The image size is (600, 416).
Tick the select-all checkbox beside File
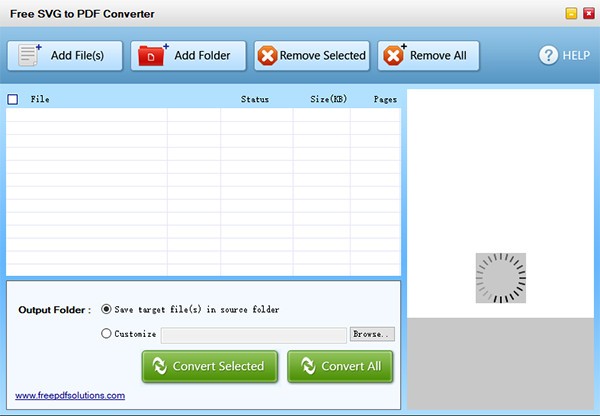[13, 100]
